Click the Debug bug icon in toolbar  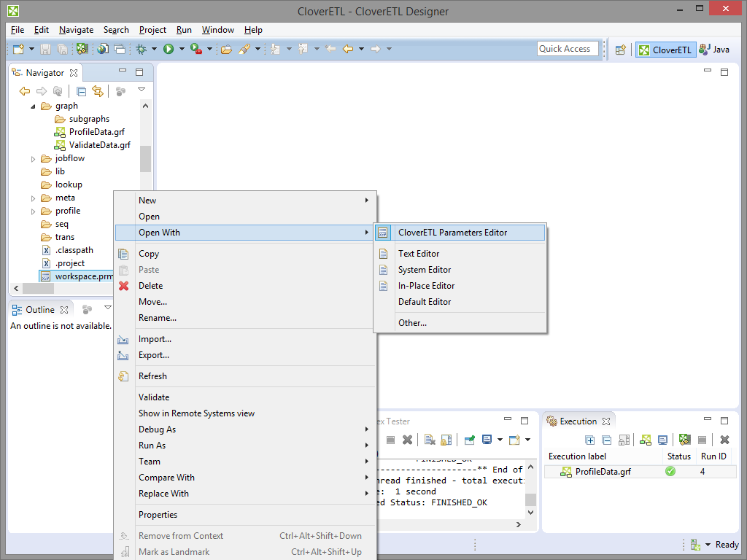coord(142,49)
